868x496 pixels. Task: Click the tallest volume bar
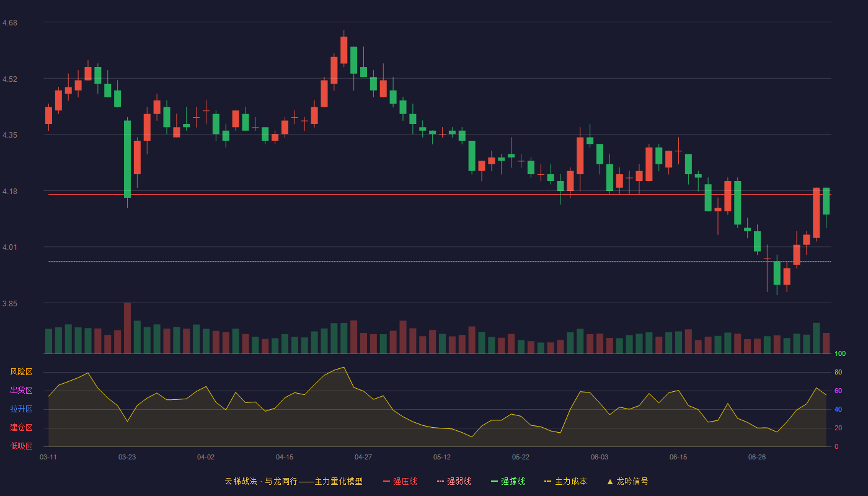tap(127, 328)
